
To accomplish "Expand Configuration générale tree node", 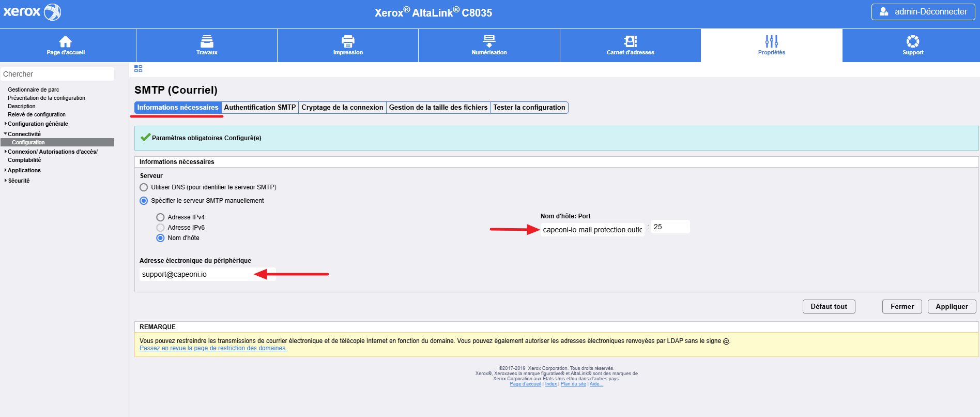I will tap(6, 124).
